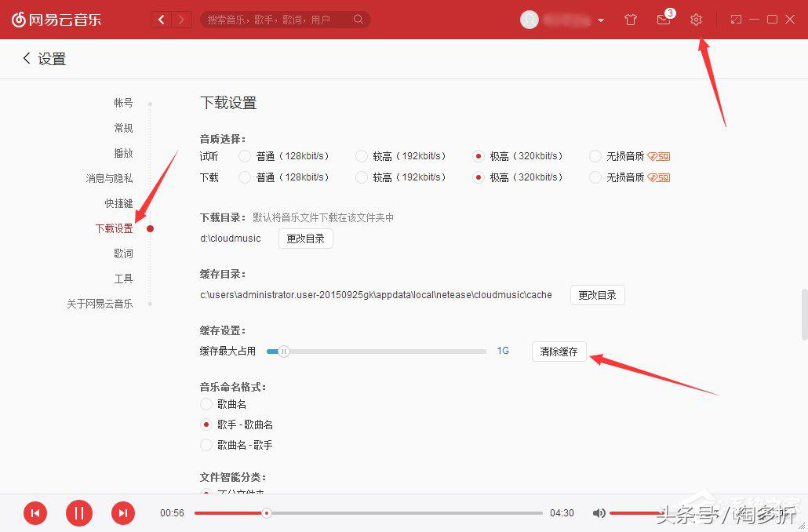Open the notifications mail icon
Viewport: 808px width, 532px height.
click(663, 20)
